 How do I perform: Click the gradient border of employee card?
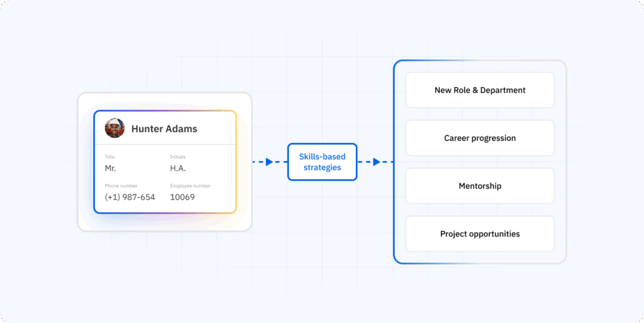(x=165, y=111)
